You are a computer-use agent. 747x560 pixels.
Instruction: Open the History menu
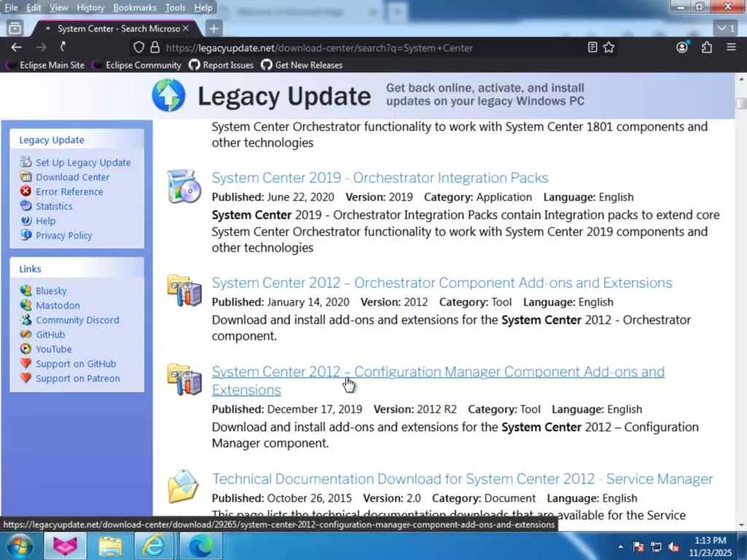pos(90,7)
